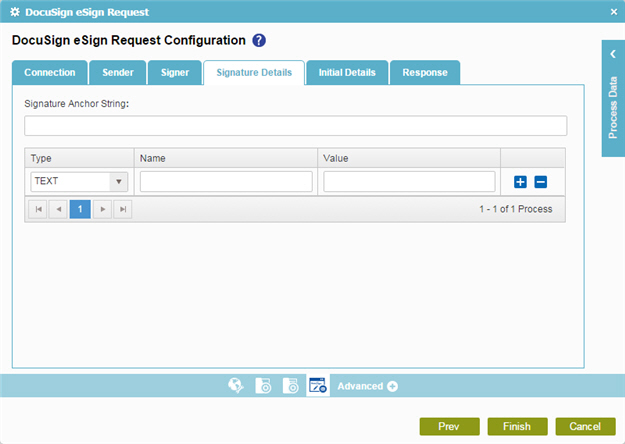The image size is (625, 444).
Task: Click the Name column header
Action: (x=226, y=158)
